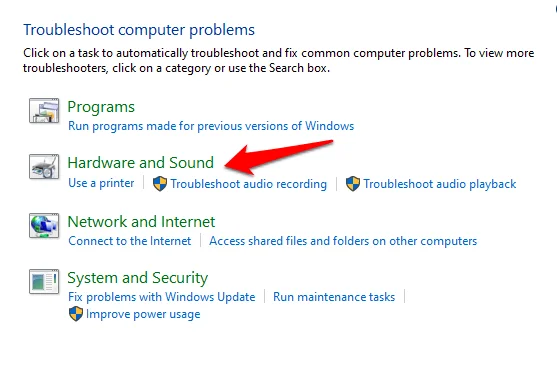Start Run maintenance tasks

[x=334, y=297]
